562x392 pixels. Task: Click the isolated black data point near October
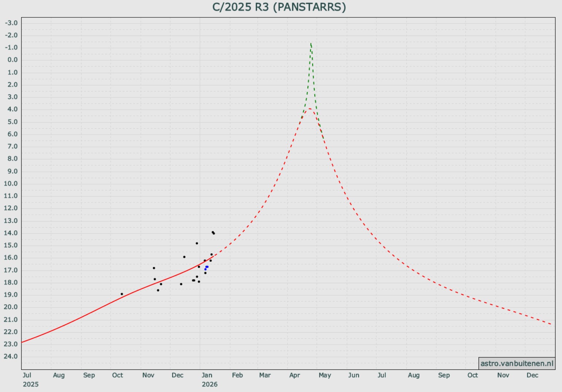click(x=122, y=294)
